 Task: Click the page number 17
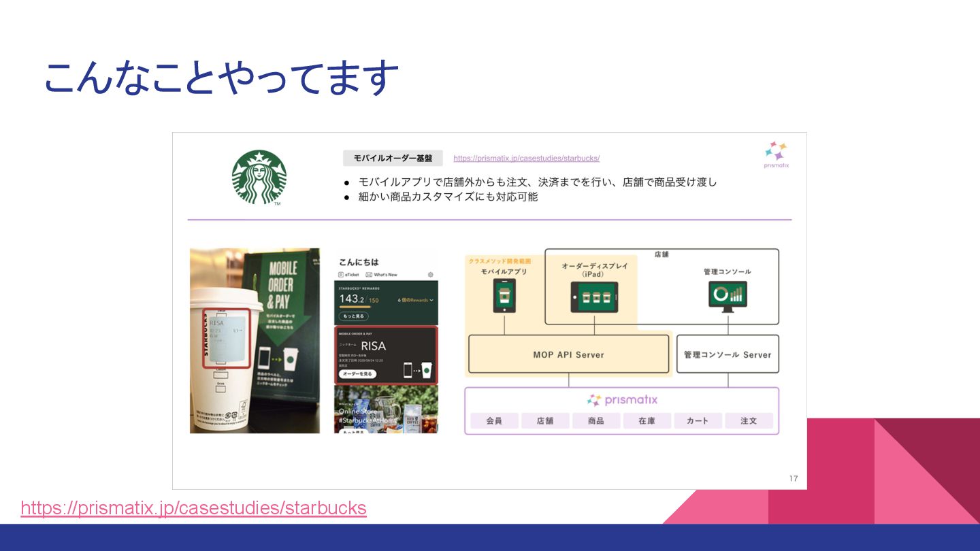pyautogui.click(x=794, y=478)
